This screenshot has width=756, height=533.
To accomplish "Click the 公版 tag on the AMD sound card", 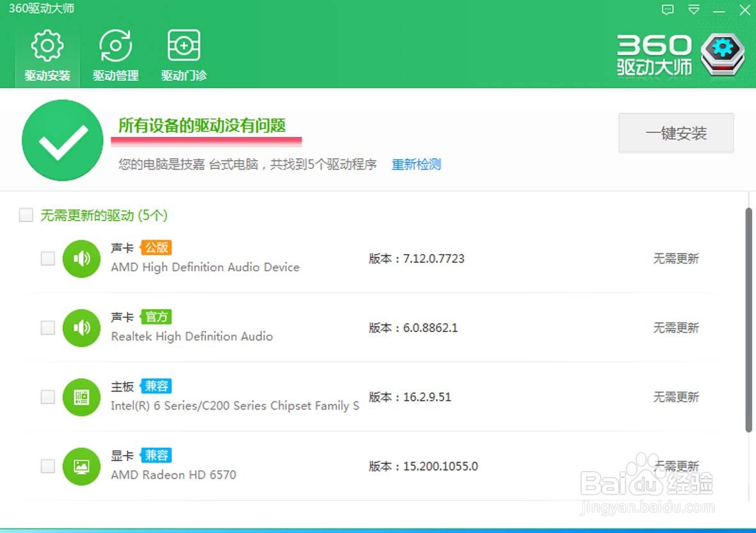I will point(156,248).
